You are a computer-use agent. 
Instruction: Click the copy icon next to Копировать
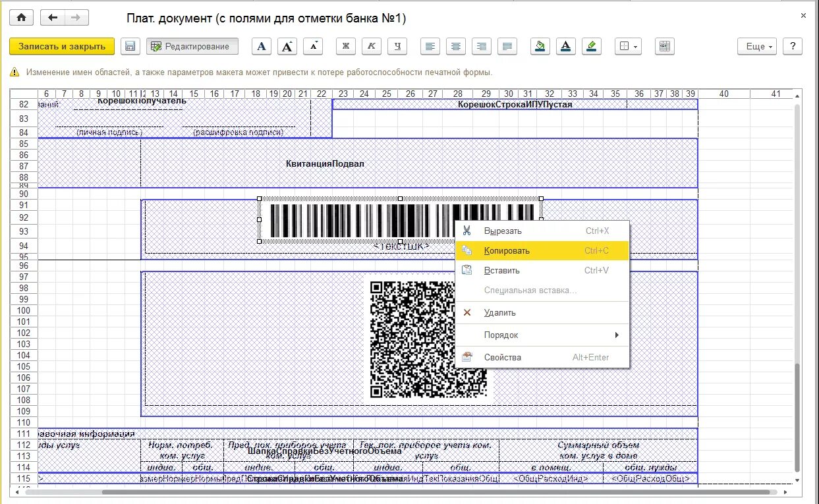point(467,250)
